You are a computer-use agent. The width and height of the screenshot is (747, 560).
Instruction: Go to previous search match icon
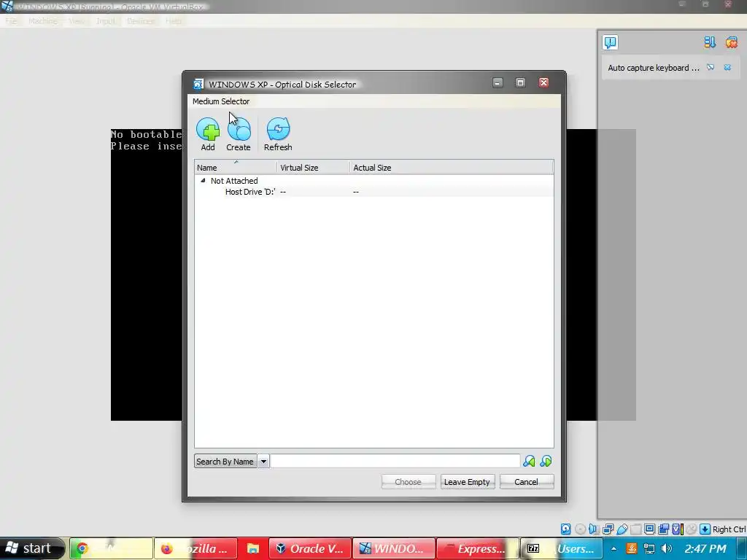coord(529,461)
